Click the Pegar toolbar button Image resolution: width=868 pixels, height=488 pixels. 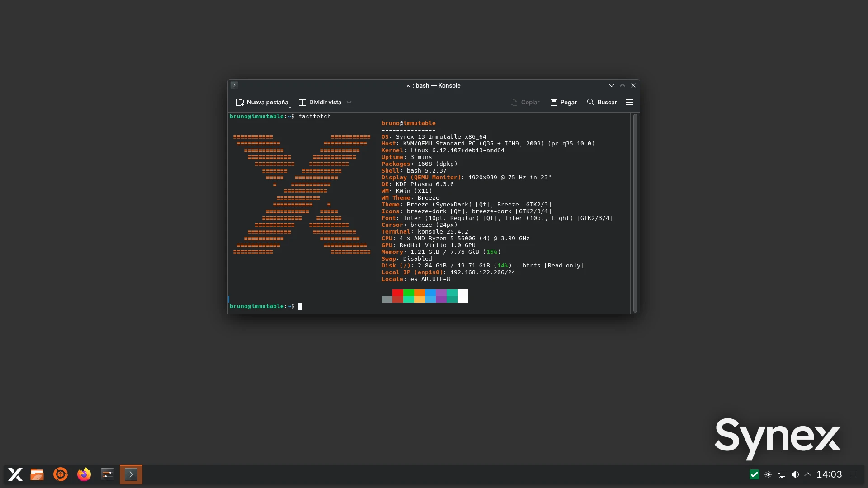point(563,103)
